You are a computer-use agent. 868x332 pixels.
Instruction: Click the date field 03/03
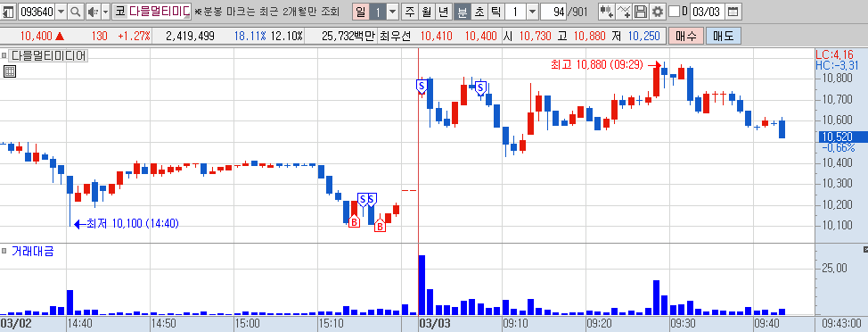[x=707, y=11]
